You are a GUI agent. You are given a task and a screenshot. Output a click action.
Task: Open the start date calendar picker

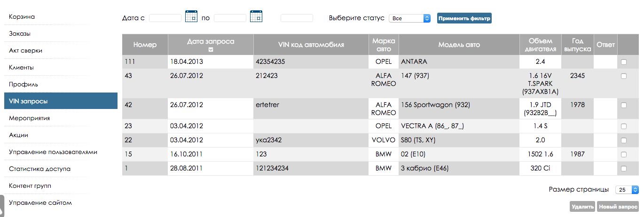coord(191,16)
